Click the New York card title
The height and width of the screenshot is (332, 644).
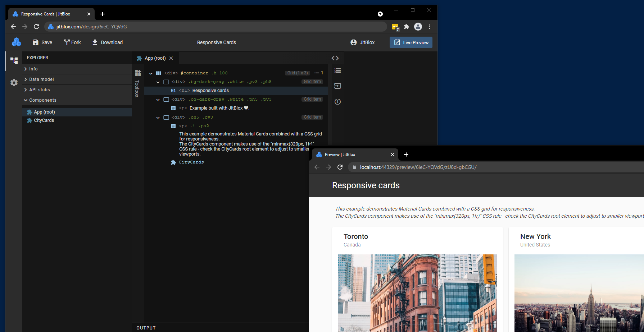click(x=535, y=236)
